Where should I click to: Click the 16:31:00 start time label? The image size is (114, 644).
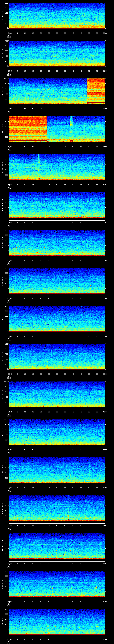[9, 109]
